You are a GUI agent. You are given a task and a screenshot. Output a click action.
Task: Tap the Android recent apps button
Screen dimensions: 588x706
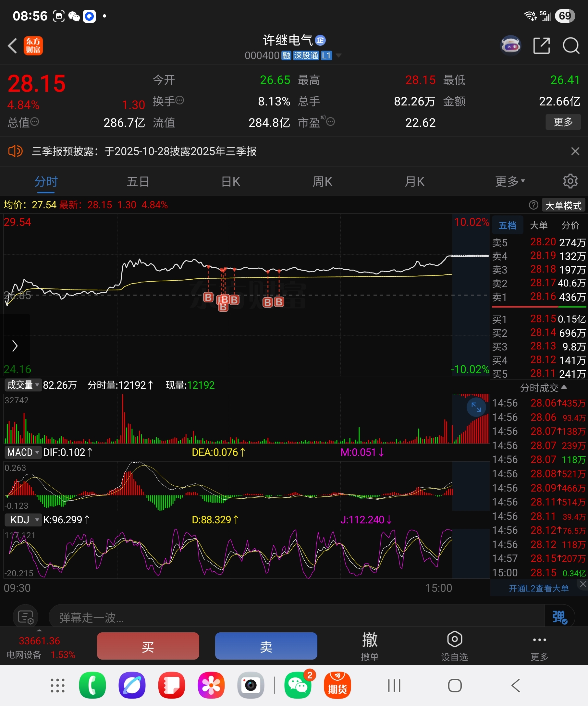coord(394,686)
